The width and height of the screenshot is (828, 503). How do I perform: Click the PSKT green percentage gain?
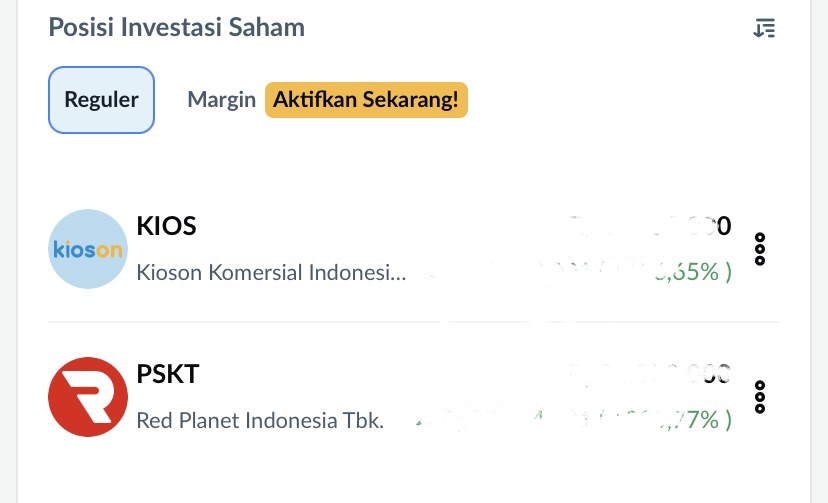tap(694, 420)
